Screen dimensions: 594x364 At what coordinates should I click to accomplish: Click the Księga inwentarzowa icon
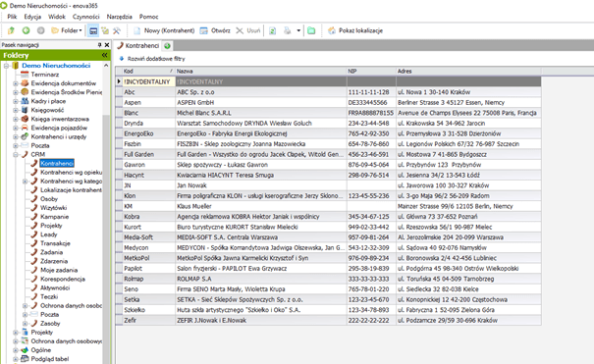click(25, 119)
